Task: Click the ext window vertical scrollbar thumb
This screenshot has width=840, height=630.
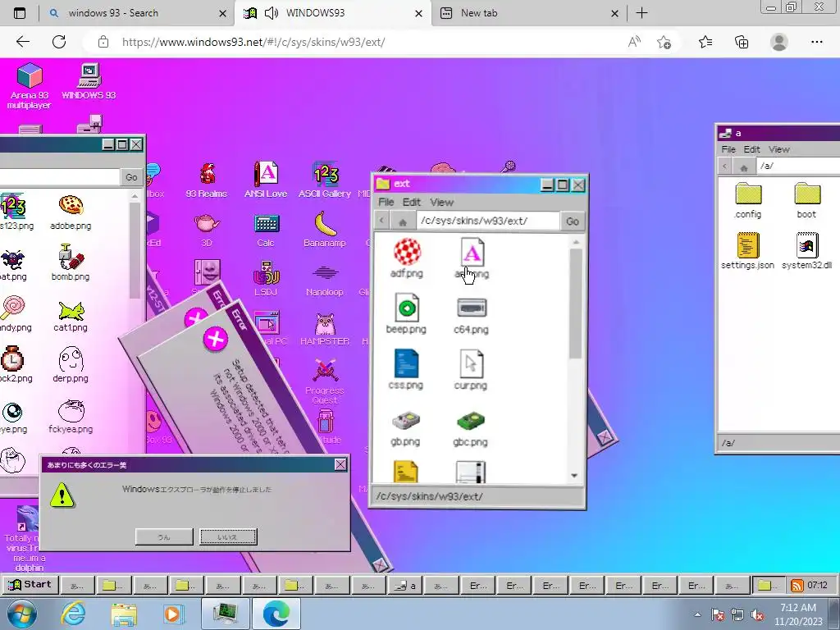Action: (575, 304)
